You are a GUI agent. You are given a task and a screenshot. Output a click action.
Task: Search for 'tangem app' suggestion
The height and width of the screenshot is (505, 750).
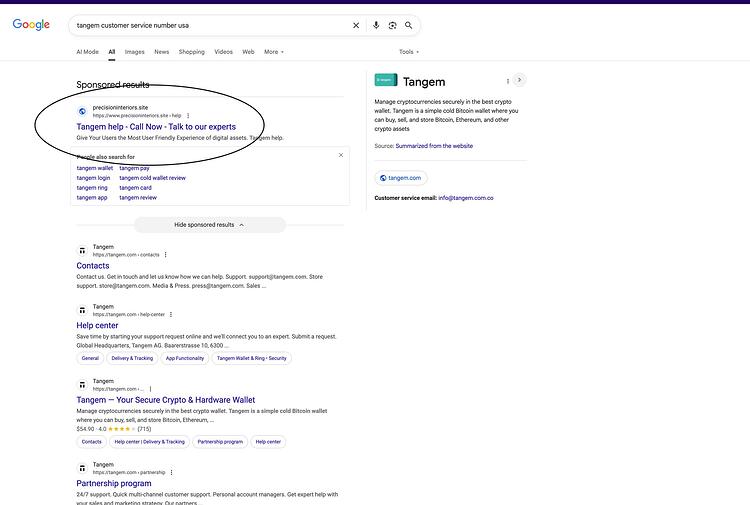coord(92,198)
